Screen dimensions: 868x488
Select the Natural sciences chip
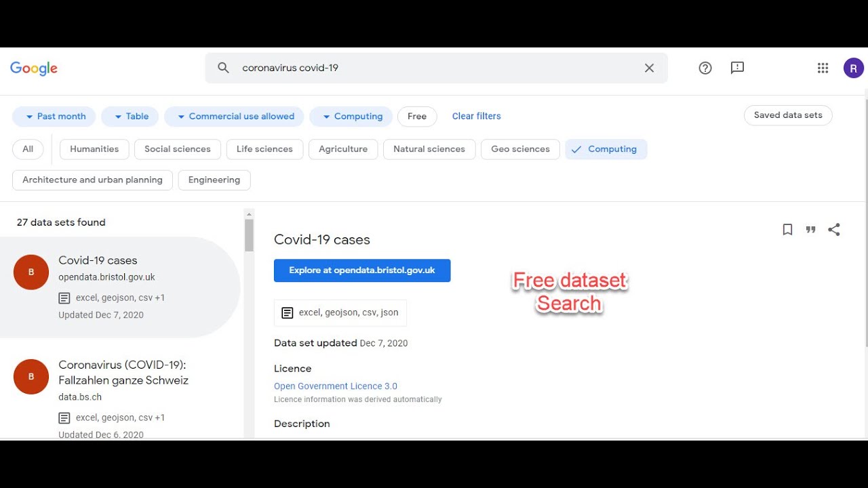tap(429, 149)
